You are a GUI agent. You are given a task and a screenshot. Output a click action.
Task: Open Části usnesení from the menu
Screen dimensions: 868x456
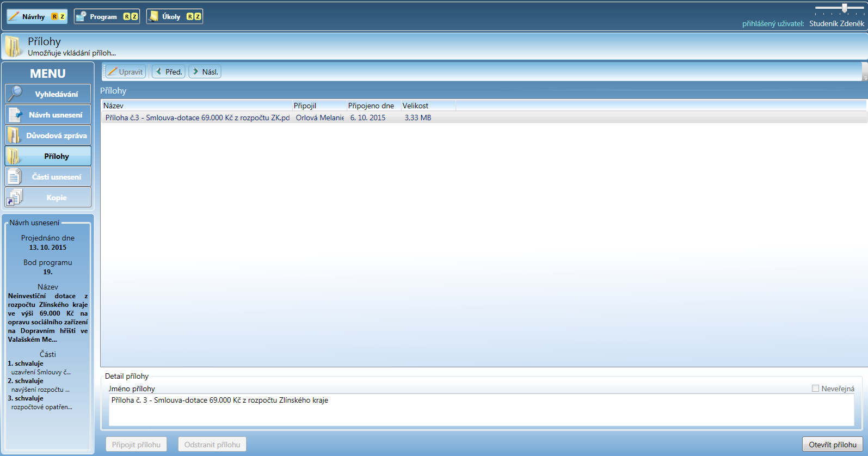[48, 177]
